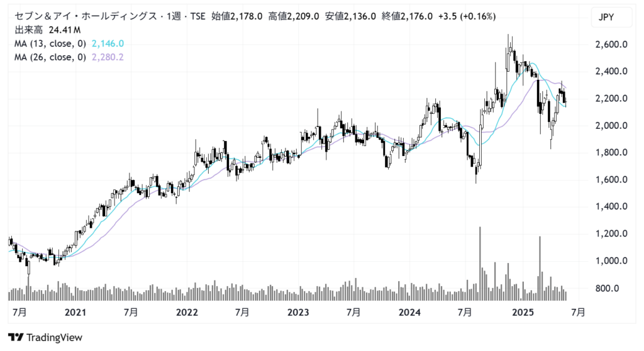Viewport: 644px width, 351px height.
Task: Click the 2025 time axis label
Action: click(523, 313)
